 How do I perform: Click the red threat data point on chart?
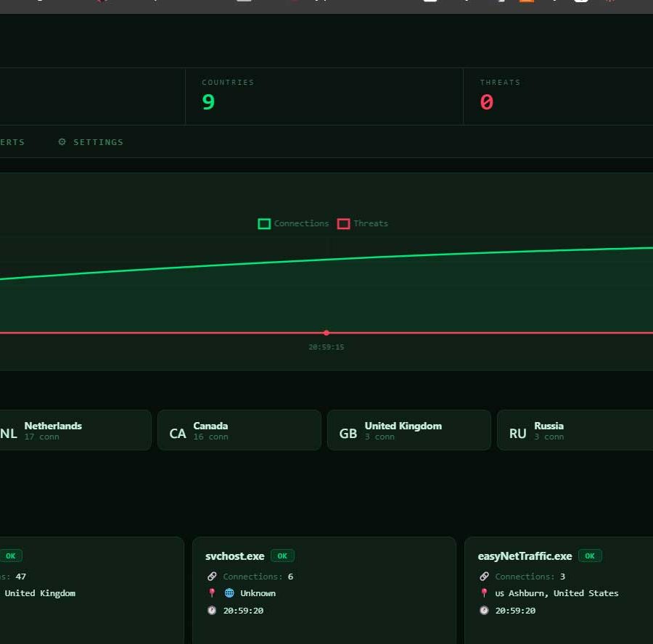[x=326, y=333]
